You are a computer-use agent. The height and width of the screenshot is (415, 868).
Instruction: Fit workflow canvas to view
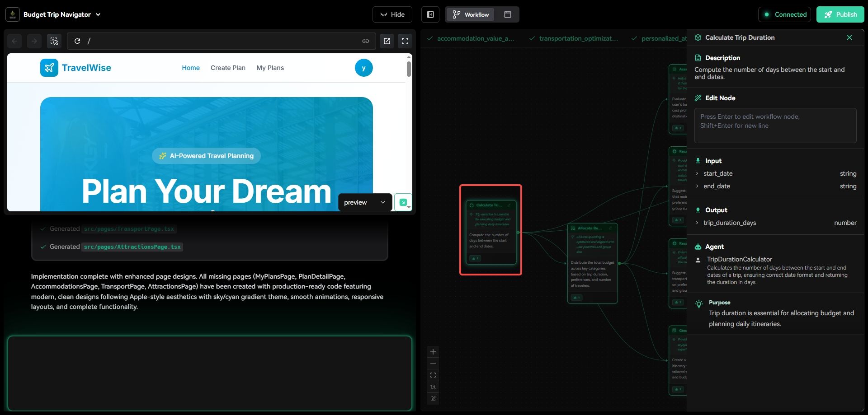coord(433,375)
